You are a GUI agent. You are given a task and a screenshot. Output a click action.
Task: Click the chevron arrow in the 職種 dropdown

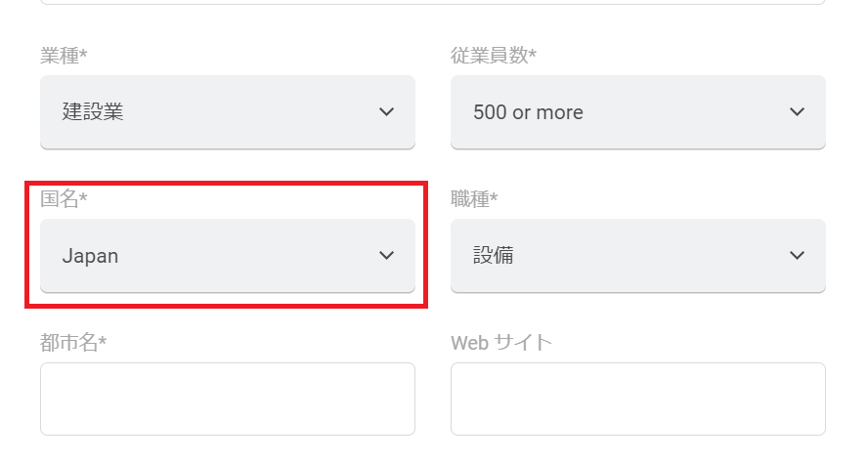[797, 255]
